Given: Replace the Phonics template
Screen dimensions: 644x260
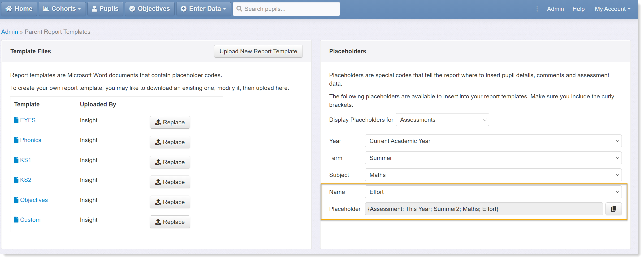Looking at the screenshot, I should coord(170,142).
